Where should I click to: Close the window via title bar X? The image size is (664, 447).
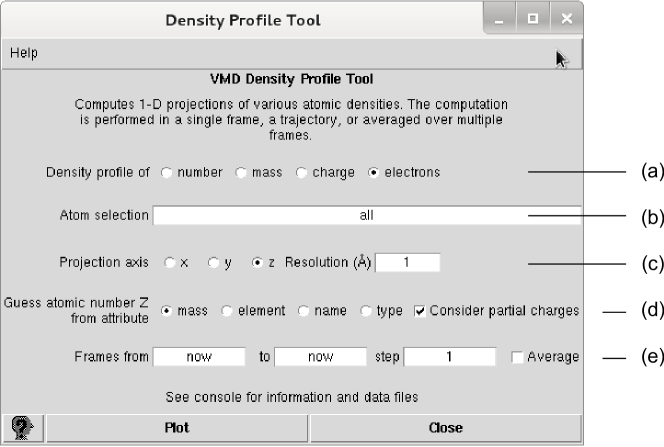tap(567, 19)
